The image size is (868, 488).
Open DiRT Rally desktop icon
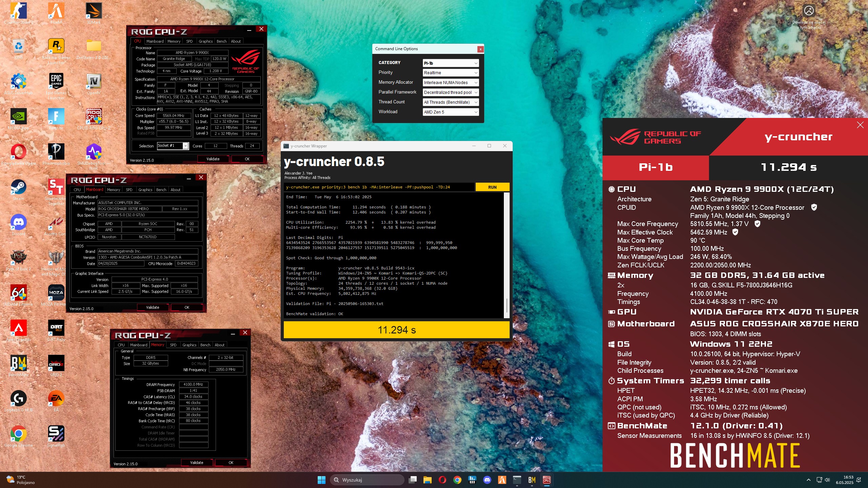[56, 331]
